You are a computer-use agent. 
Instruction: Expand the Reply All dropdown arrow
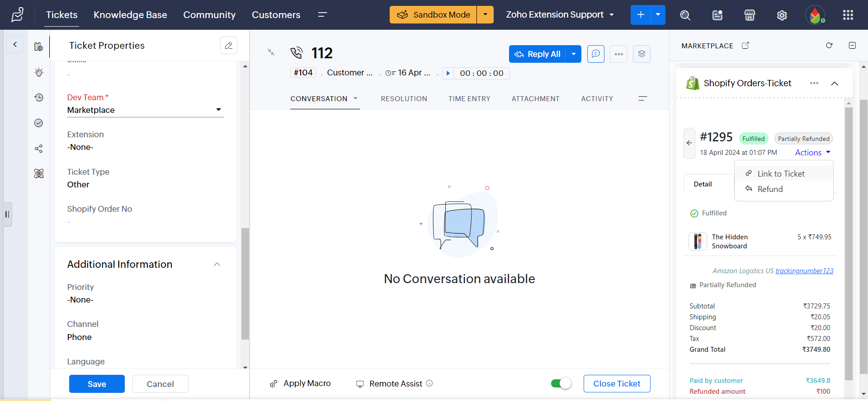tap(573, 54)
